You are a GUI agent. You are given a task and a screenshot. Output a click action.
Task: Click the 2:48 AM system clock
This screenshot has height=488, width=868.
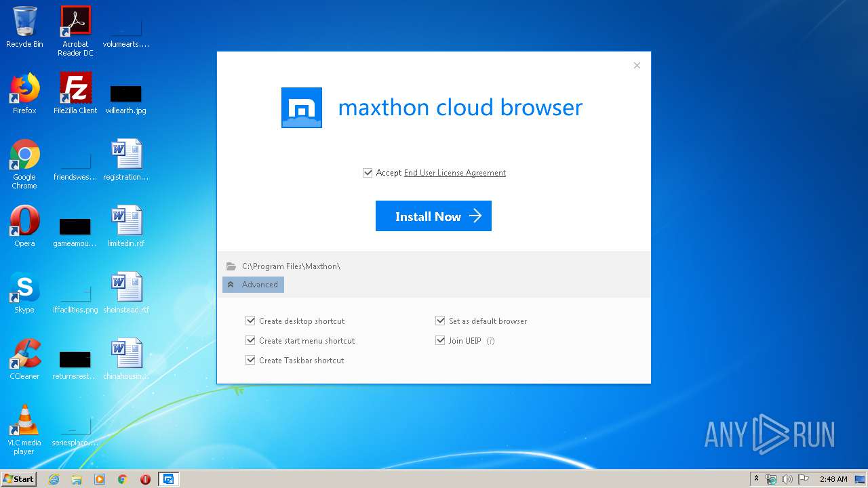[x=833, y=479]
